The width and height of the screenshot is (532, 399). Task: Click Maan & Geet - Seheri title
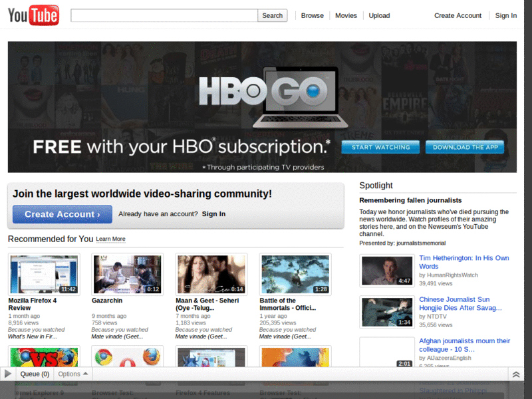[x=207, y=304]
